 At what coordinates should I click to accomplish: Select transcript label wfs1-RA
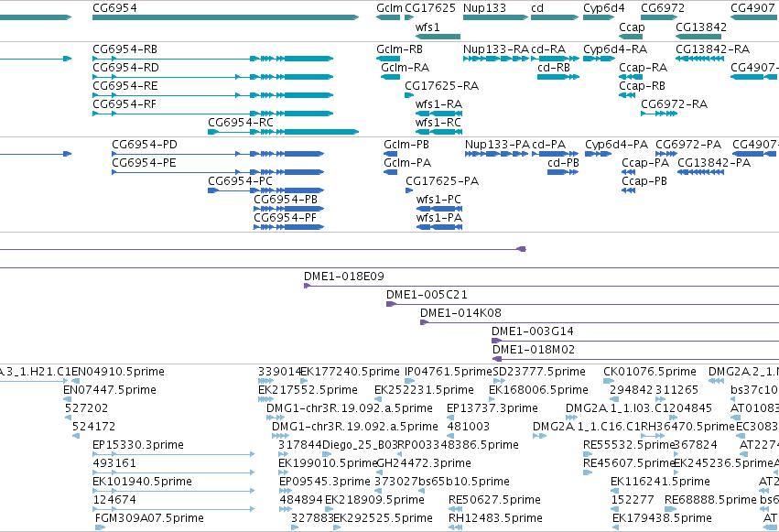click(438, 104)
